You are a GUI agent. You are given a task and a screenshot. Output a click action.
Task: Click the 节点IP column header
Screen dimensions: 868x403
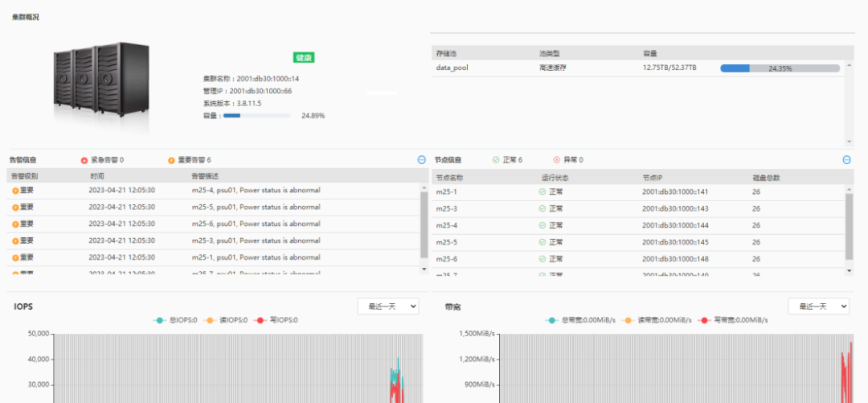pyautogui.click(x=652, y=176)
